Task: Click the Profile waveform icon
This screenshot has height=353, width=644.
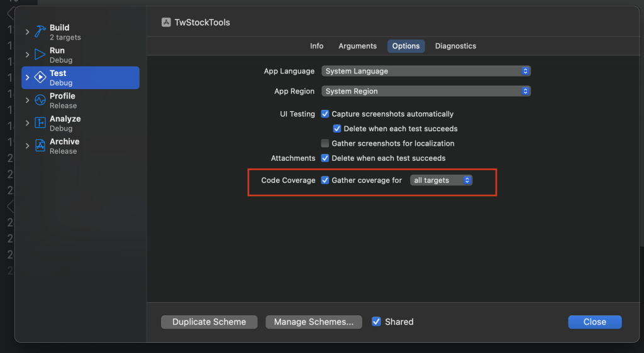Action: [40, 100]
